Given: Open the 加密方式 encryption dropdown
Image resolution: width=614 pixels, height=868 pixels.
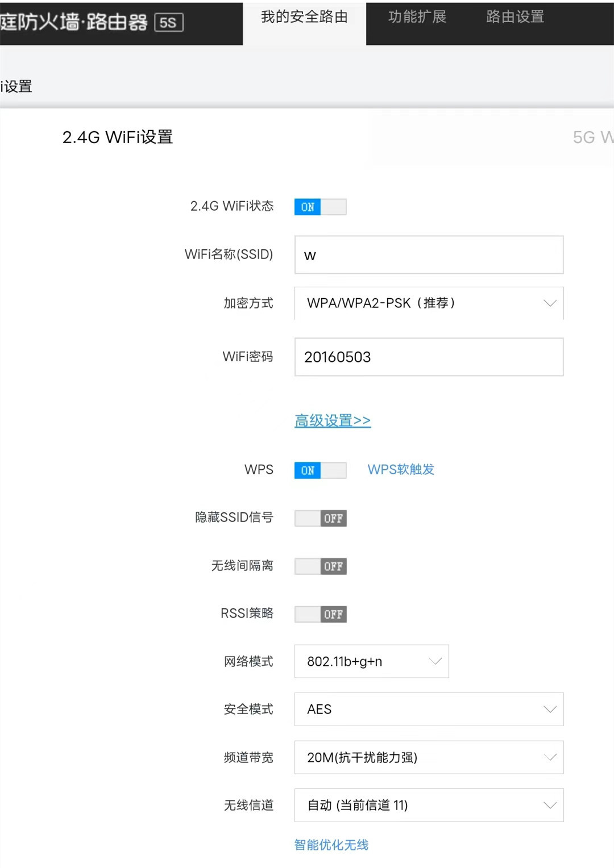Looking at the screenshot, I should click(428, 303).
